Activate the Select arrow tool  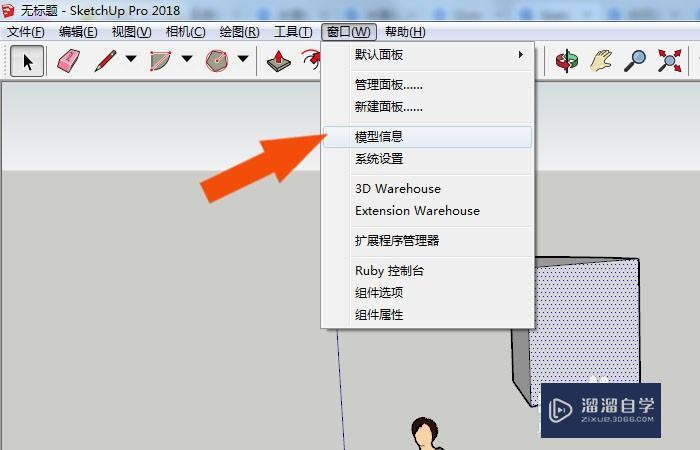27,61
